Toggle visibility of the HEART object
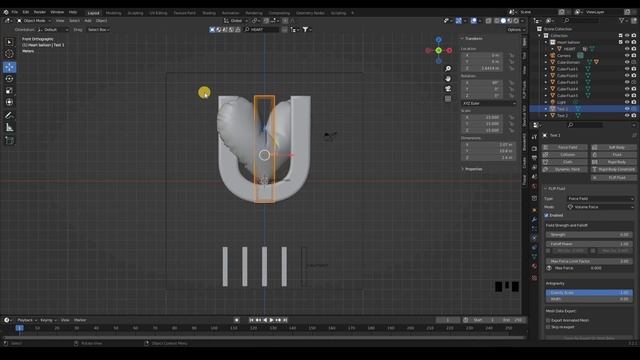 (627, 49)
